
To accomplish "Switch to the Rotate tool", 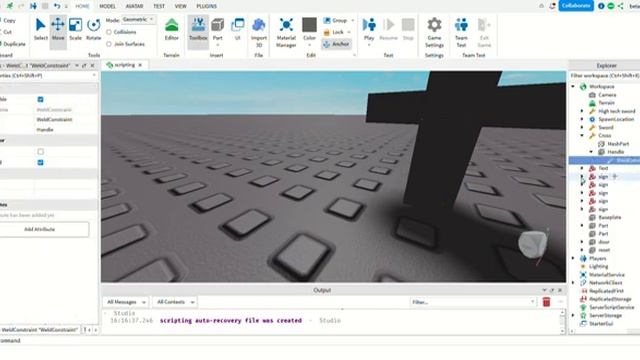I will point(93,29).
